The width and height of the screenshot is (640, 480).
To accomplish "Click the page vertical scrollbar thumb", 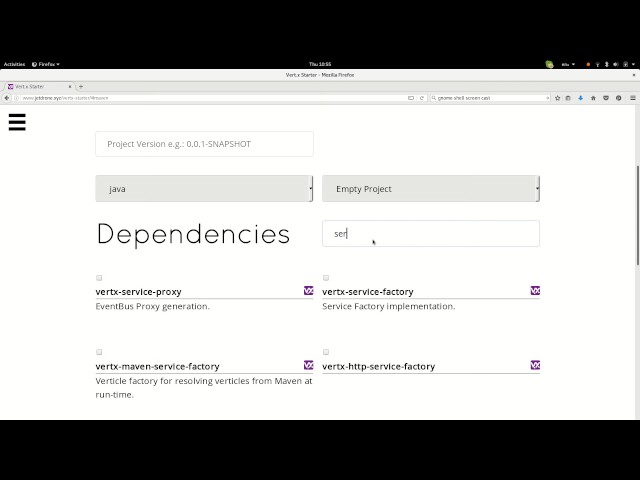I will 638,216.
